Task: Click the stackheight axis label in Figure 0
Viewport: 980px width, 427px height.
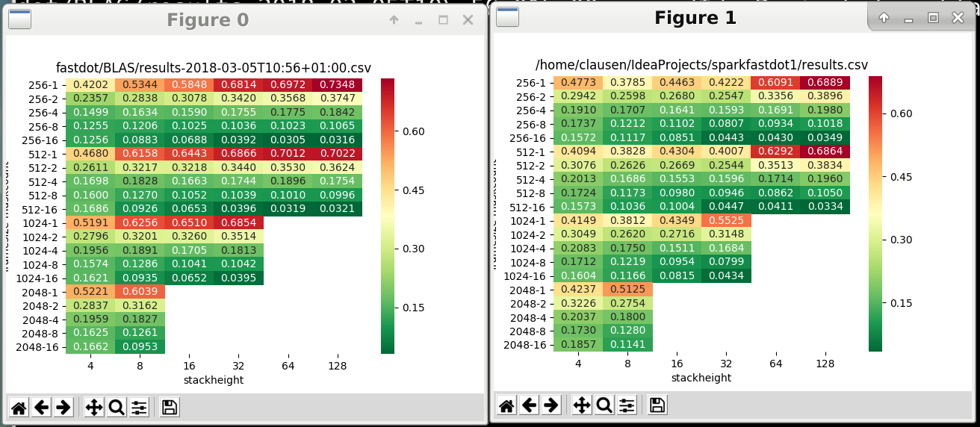Action: (214, 380)
